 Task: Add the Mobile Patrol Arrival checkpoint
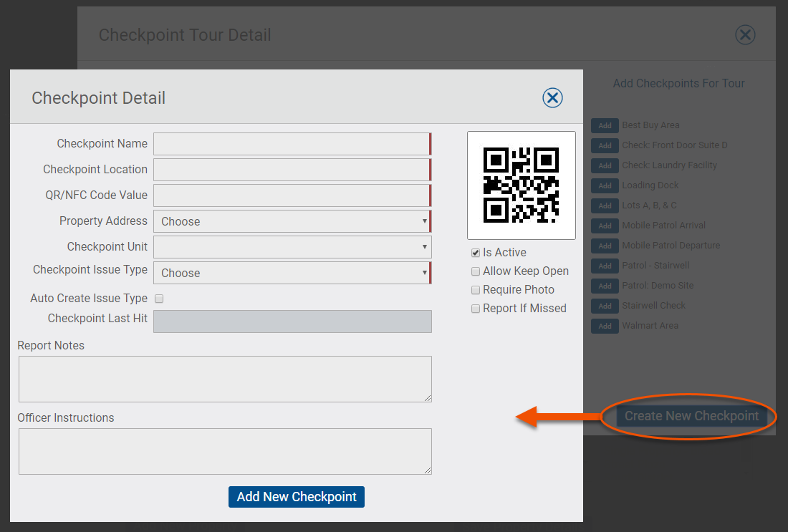coord(605,226)
